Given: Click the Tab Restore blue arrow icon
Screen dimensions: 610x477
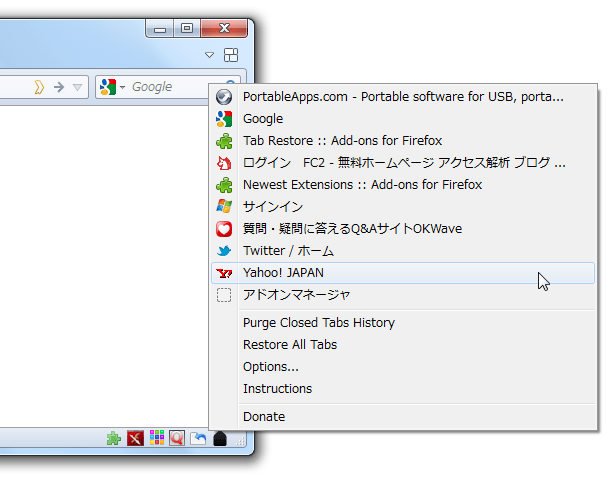Looking at the screenshot, I should tap(198, 438).
